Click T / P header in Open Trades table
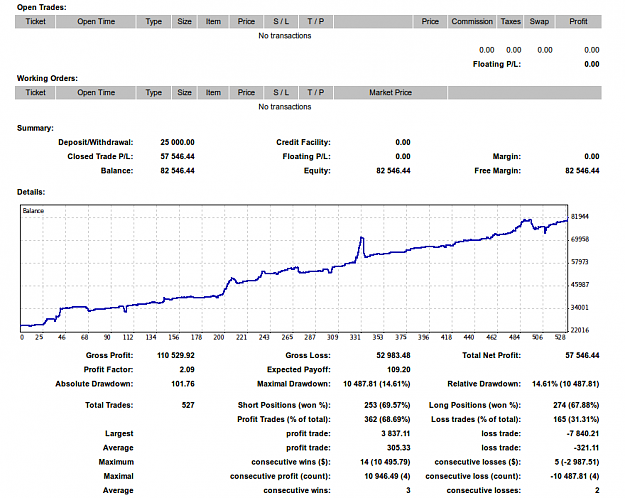Screen dimensions: 625x498 point(316,22)
